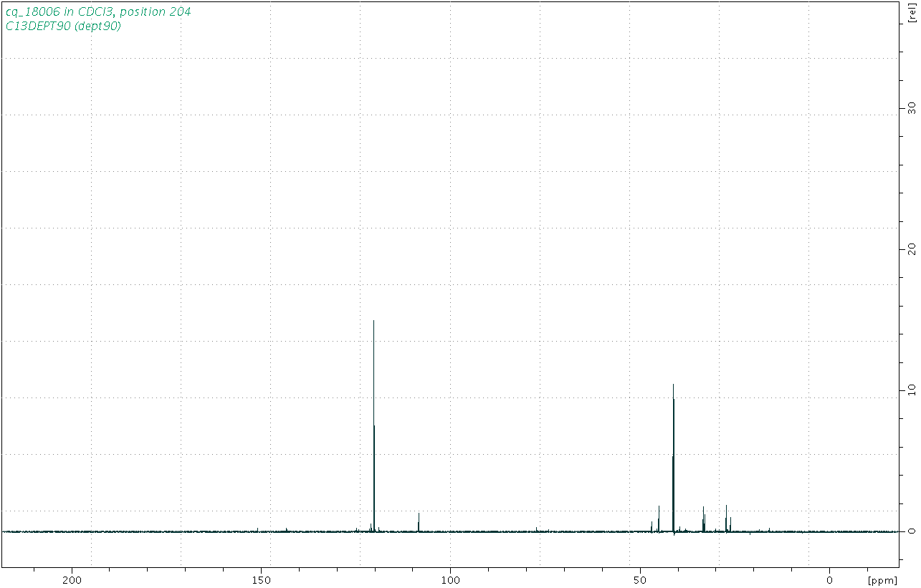Select the tallest peak near 120 ppm
Screen dimensions: 921x588
[373, 425]
